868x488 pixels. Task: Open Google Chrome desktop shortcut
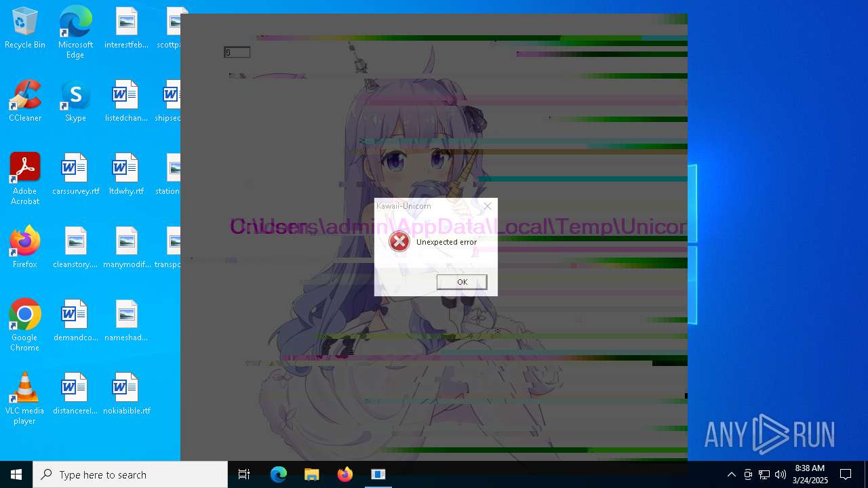(25, 325)
